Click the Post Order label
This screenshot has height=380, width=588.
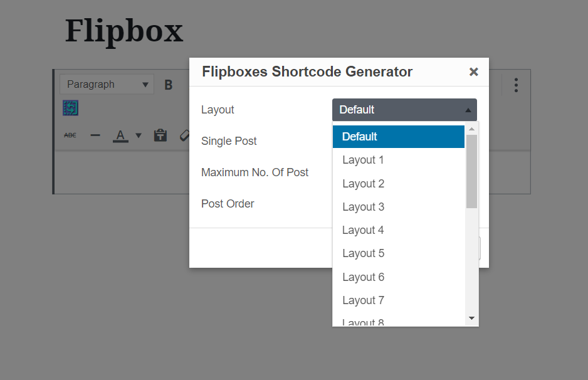click(x=228, y=204)
